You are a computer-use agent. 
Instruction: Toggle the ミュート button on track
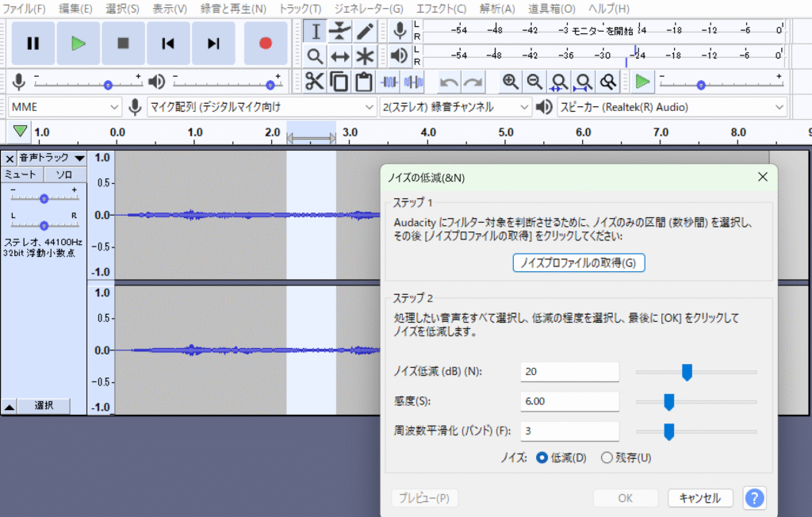click(21, 174)
